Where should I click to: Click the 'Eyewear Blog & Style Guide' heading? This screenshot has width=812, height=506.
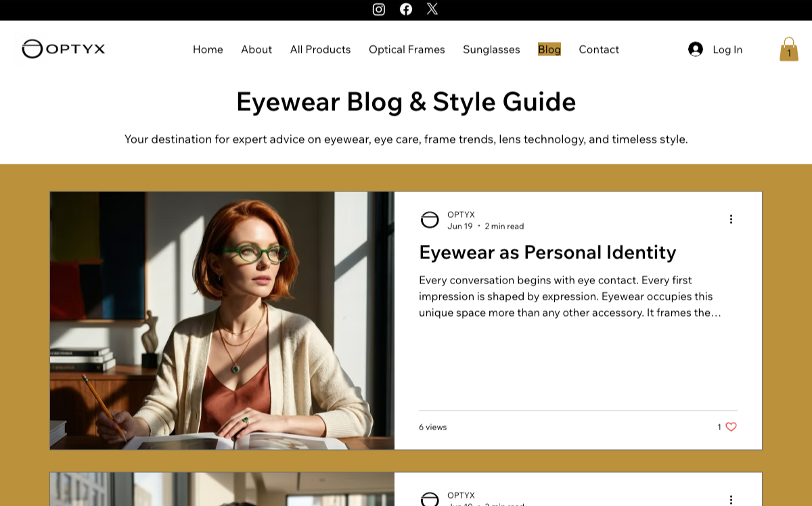(x=406, y=101)
